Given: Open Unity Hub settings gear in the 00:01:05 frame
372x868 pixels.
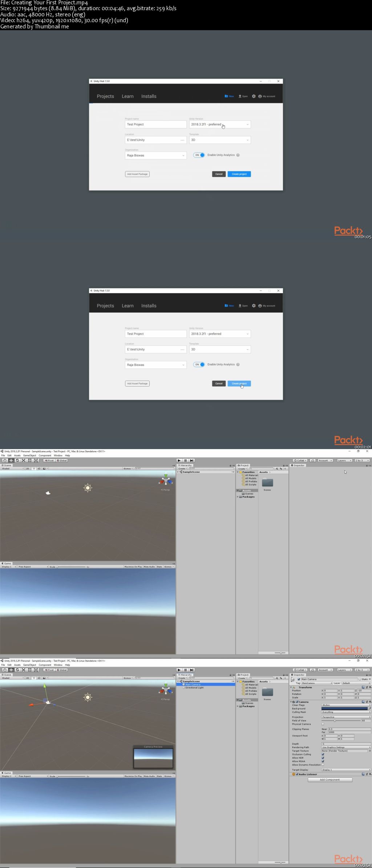Looking at the screenshot, I should pos(254,96).
